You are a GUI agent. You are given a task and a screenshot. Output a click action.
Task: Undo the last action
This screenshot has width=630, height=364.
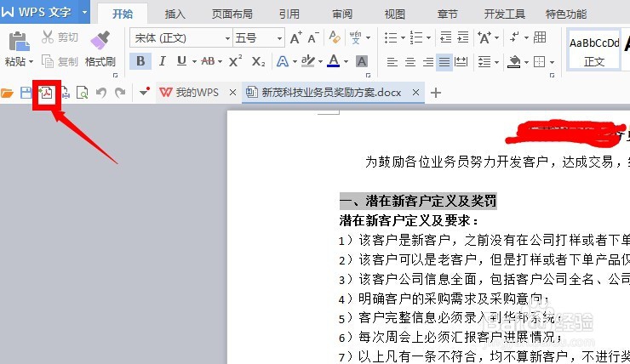[100, 93]
